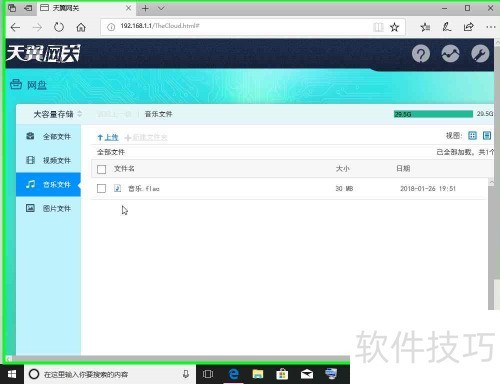Image resolution: width=500 pixels, height=384 pixels.
Task: Open the 音乐.flac file name
Action: 144,189
